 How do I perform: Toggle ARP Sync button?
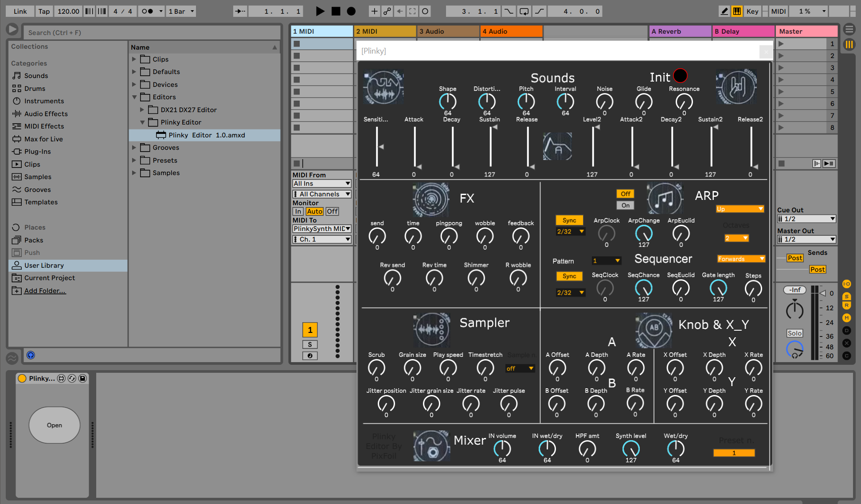pyautogui.click(x=569, y=220)
